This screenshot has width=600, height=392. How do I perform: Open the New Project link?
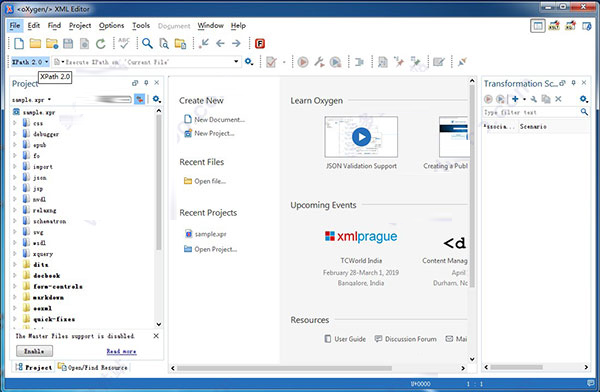tap(214, 133)
